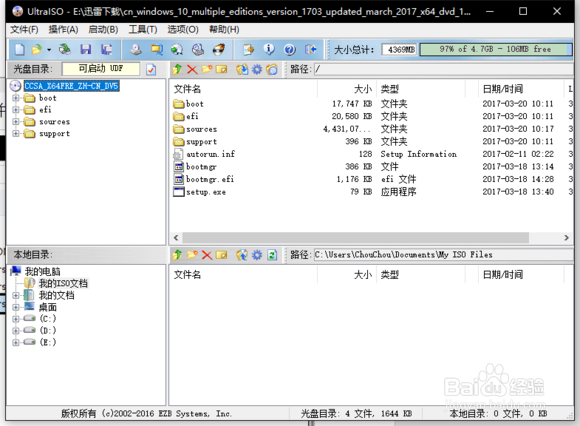Click the Mount to virtual drive icon
580x426 pixels.
click(198, 49)
